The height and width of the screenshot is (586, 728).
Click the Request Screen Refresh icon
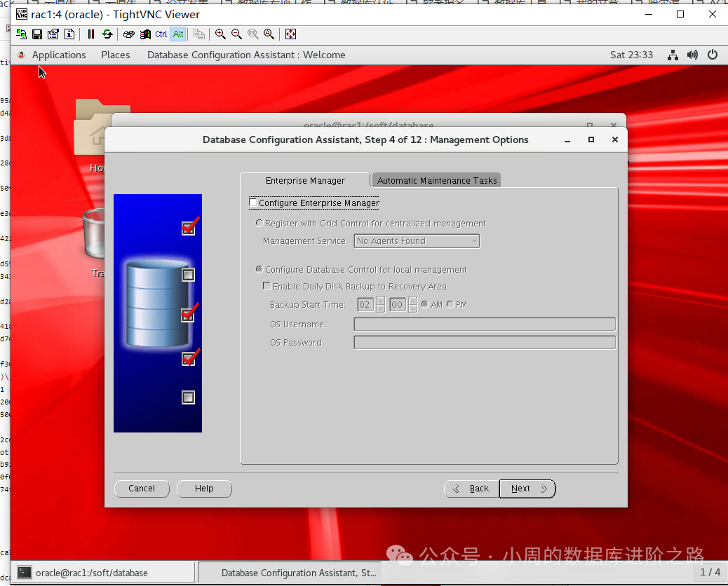click(107, 34)
